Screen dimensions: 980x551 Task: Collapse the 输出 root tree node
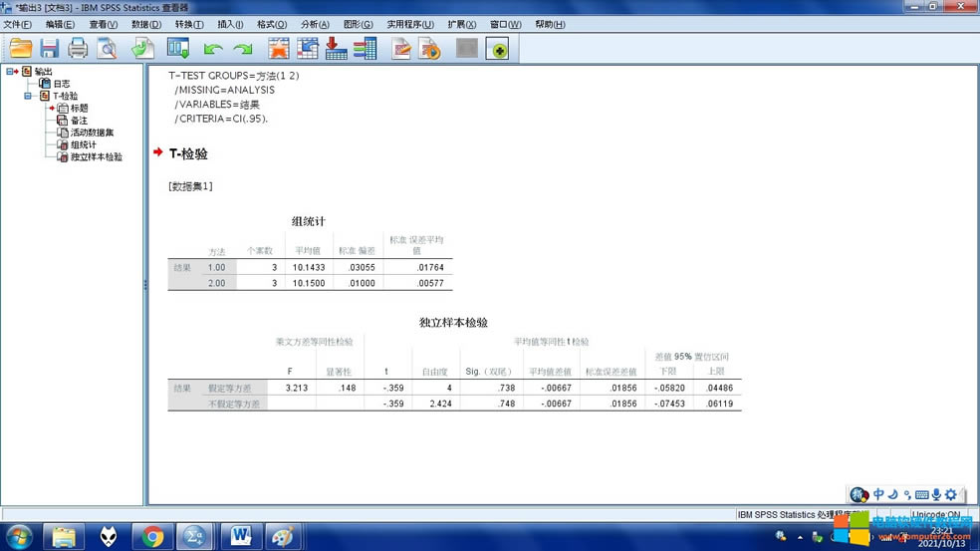[x=11, y=71]
